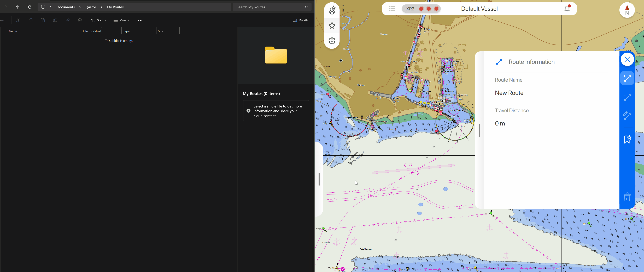Toggle the notification bell icon
644x272 pixels.
pyautogui.click(x=567, y=9)
